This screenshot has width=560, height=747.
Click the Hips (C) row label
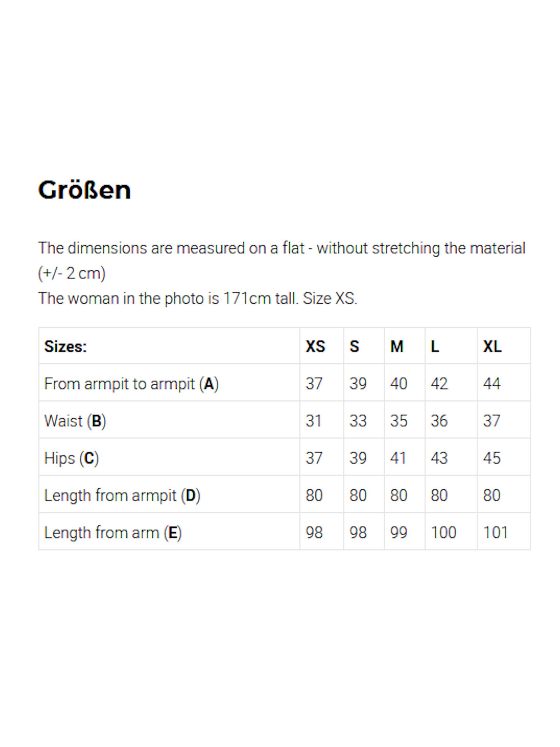click(x=71, y=458)
